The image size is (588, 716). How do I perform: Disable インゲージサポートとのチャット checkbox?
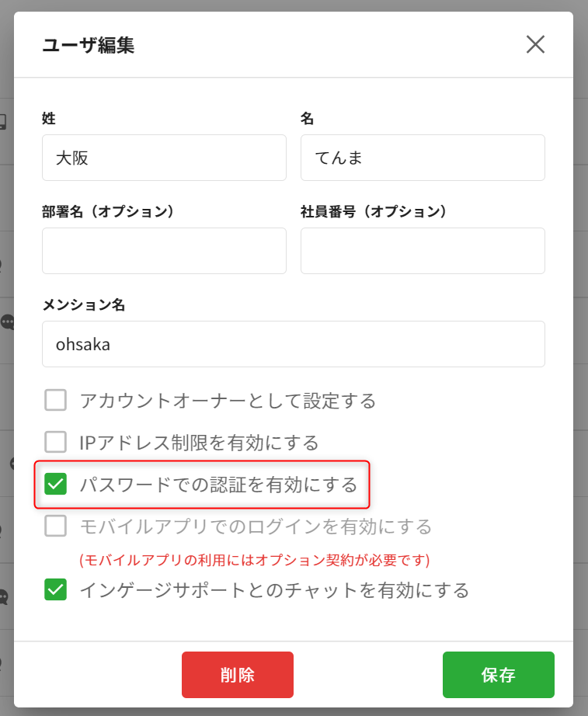pyautogui.click(x=56, y=590)
